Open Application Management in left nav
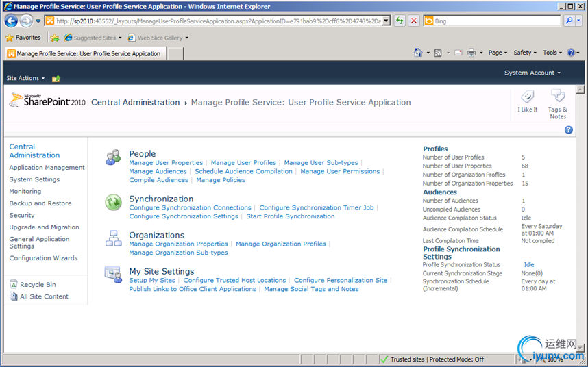This screenshot has height=367, width=588. (47, 167)
